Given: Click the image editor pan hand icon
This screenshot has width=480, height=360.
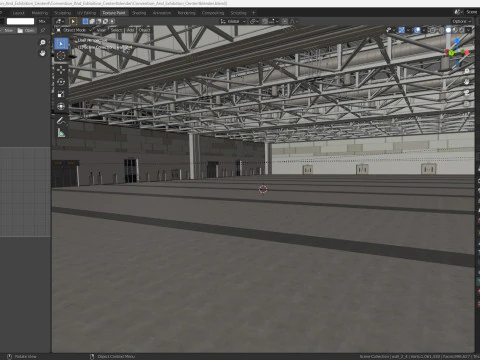Looking at the screenshot, I should tap(42, 53).
